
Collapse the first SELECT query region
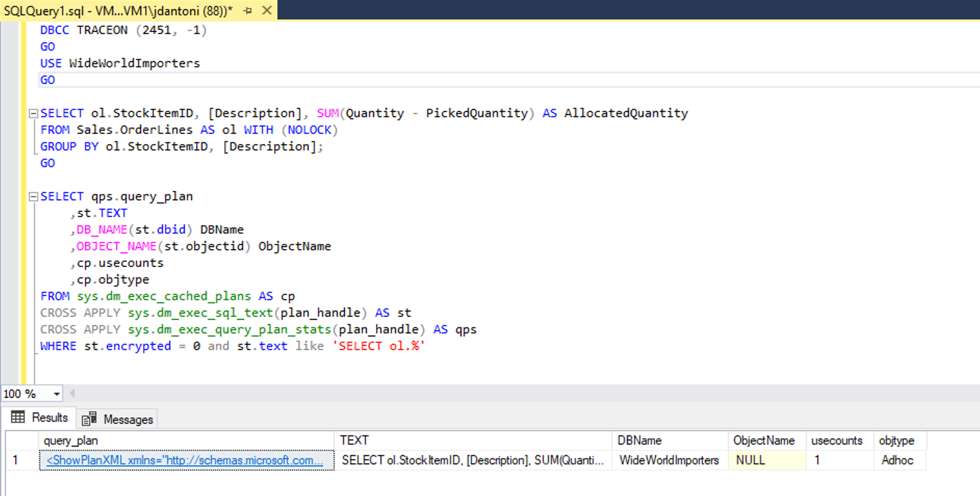point(33,112)
